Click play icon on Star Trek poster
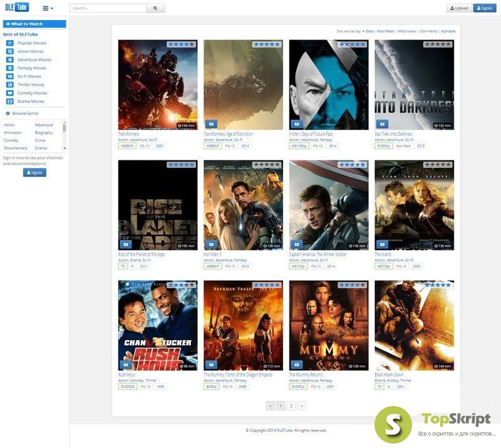 382,124
